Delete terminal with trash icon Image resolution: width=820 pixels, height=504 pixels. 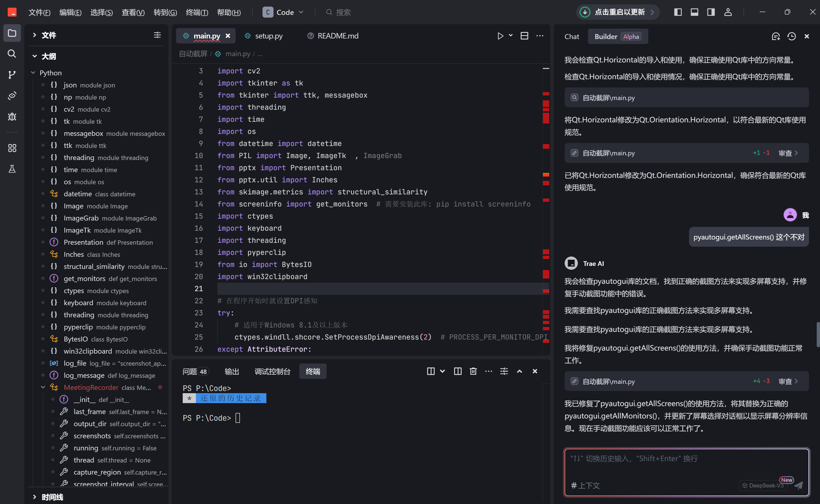(x=473, y=371)
